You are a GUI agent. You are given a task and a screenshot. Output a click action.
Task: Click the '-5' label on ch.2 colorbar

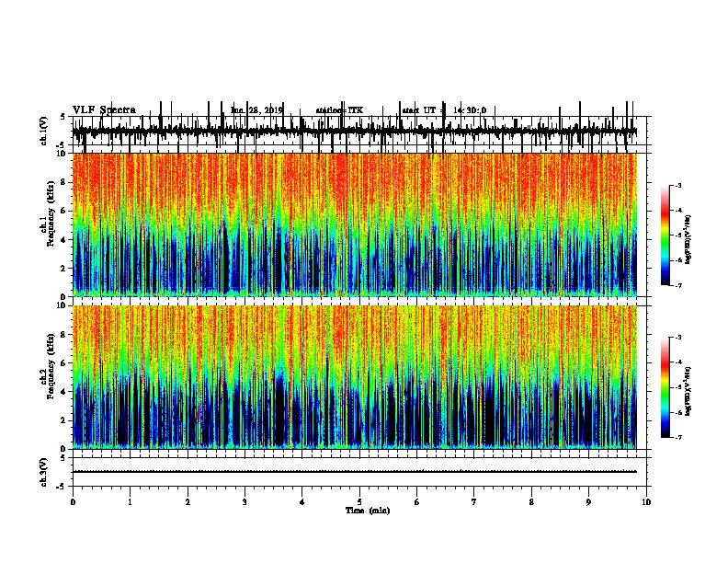(x=677, y=387)
